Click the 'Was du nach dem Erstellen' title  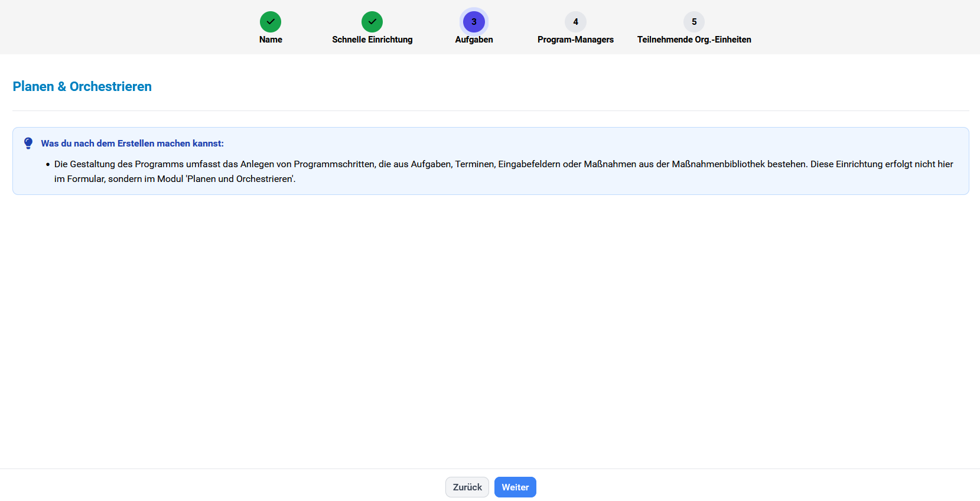(x=132, y=144)
